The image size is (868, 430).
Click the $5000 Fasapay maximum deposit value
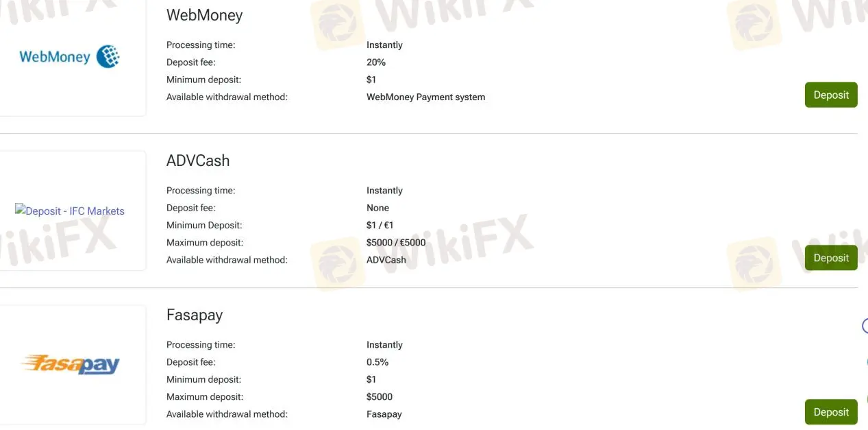(x=380, y=397)
